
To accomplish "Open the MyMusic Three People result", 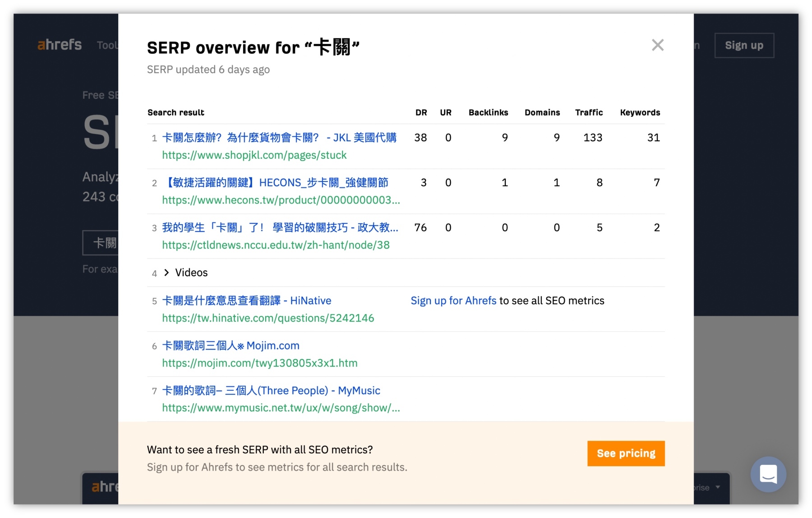I will tap(271, 391).
